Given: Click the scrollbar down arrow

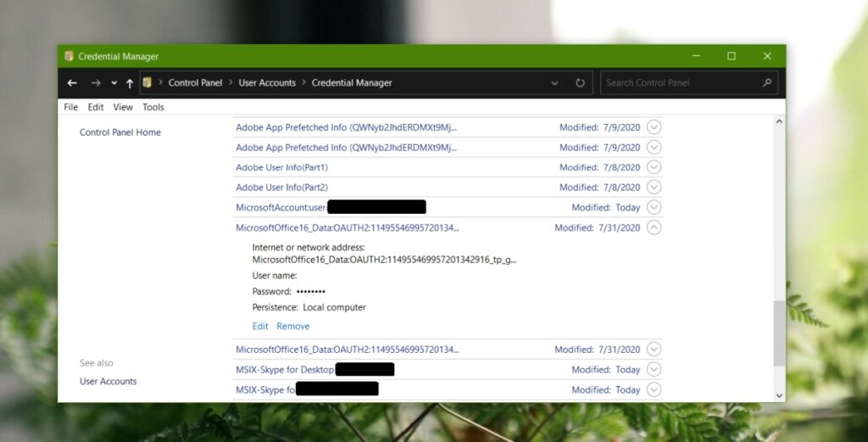Looking at the screenshot, I should (780, 396).
